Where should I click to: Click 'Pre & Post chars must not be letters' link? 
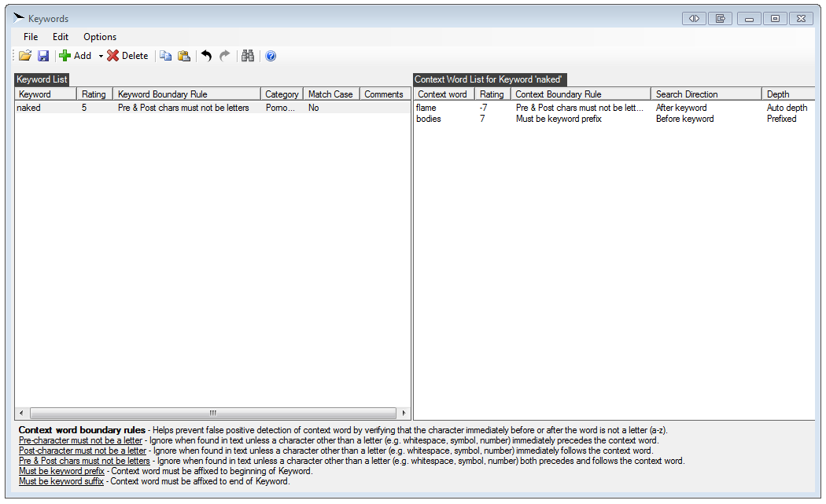tap(83, 461)
